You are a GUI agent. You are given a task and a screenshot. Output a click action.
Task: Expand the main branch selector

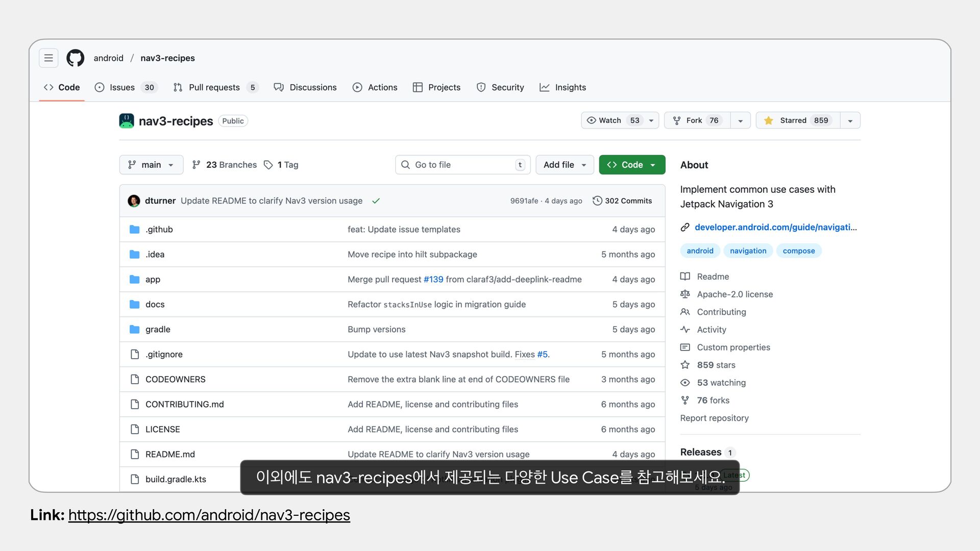click(151, 165)
